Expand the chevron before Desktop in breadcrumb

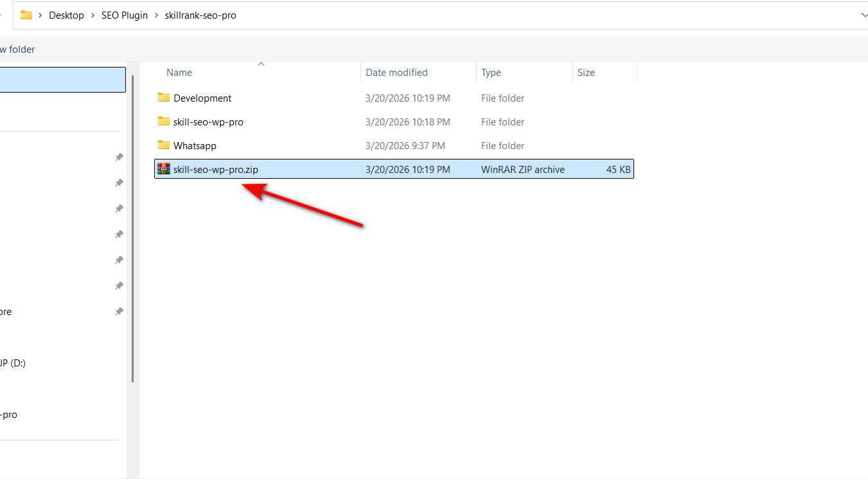[40, 15]
